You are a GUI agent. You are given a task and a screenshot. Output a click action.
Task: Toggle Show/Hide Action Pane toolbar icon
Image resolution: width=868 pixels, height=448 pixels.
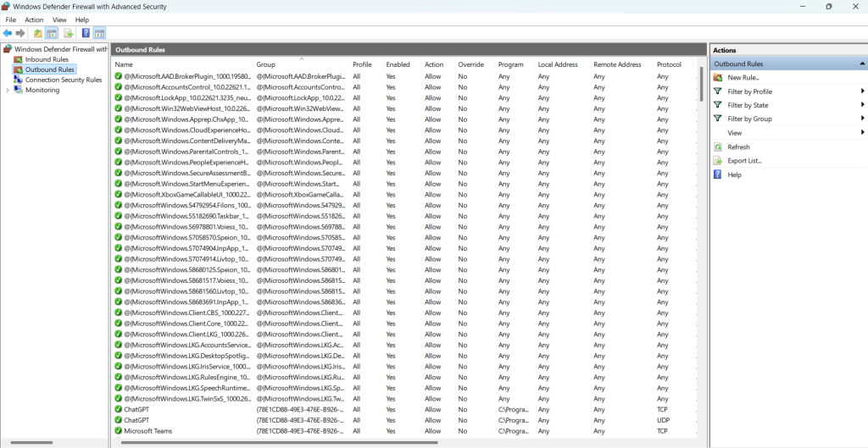[x=99, y=33]
